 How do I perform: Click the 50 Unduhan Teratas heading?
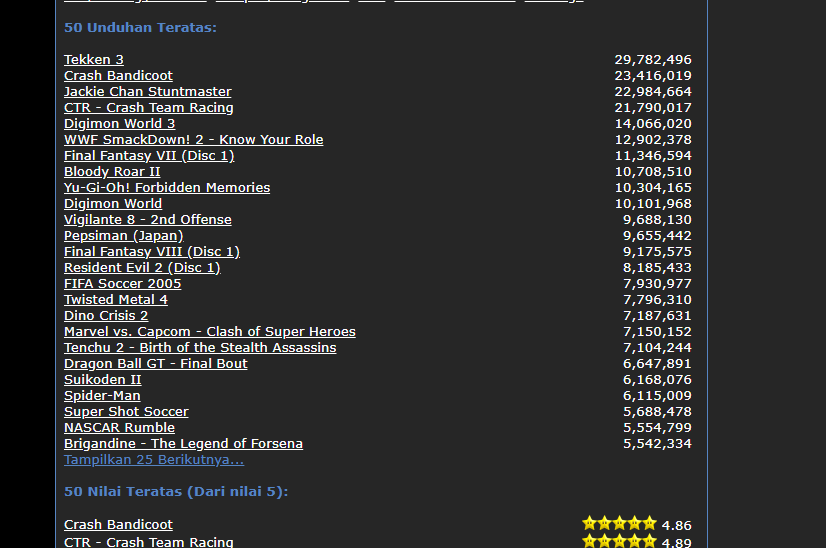click(140, 27)
